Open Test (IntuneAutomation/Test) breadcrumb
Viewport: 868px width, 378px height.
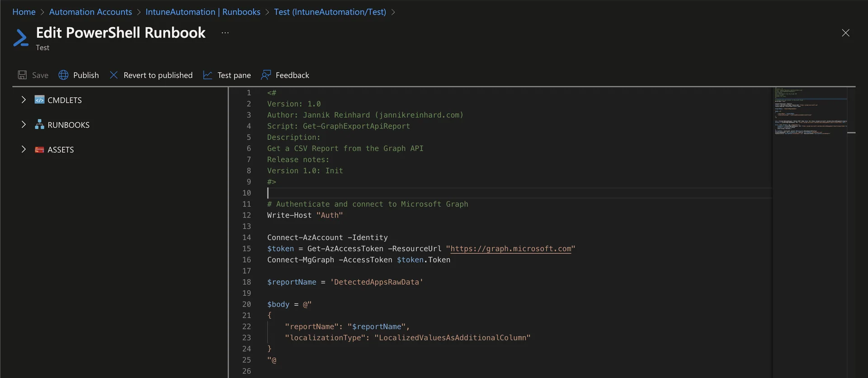click(330, 12)
